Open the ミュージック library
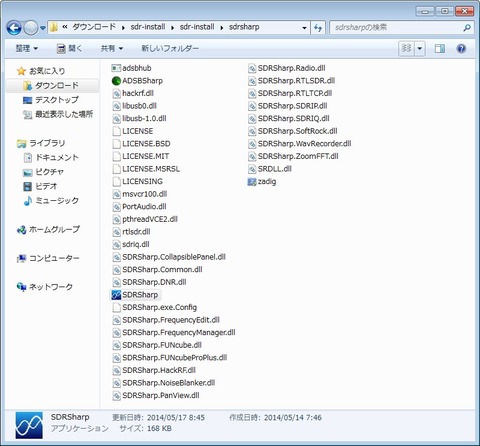 pyautogui.click(x=51, y=201)
